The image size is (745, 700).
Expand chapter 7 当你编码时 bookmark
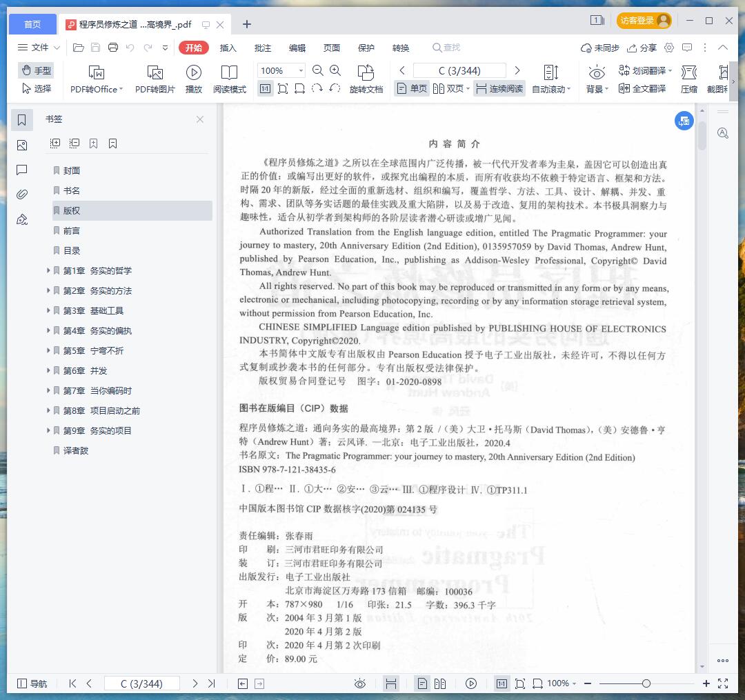[x=48, y=390]
